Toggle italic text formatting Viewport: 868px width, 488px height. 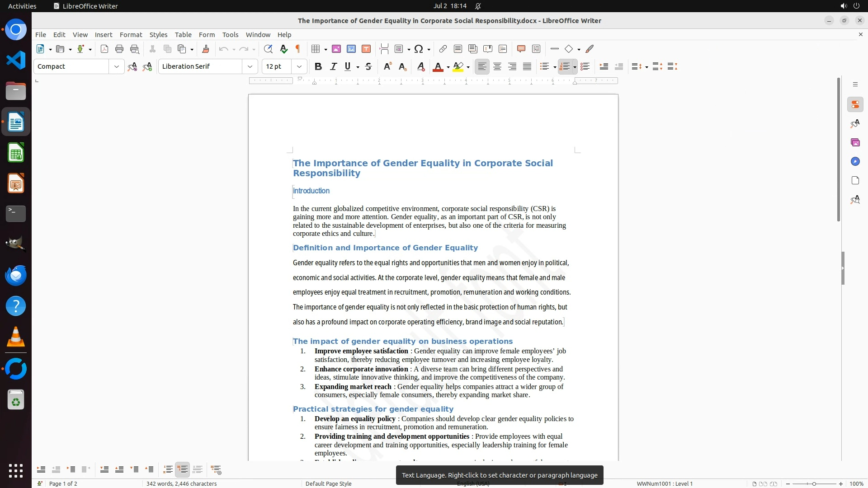[x=334, y=67]
